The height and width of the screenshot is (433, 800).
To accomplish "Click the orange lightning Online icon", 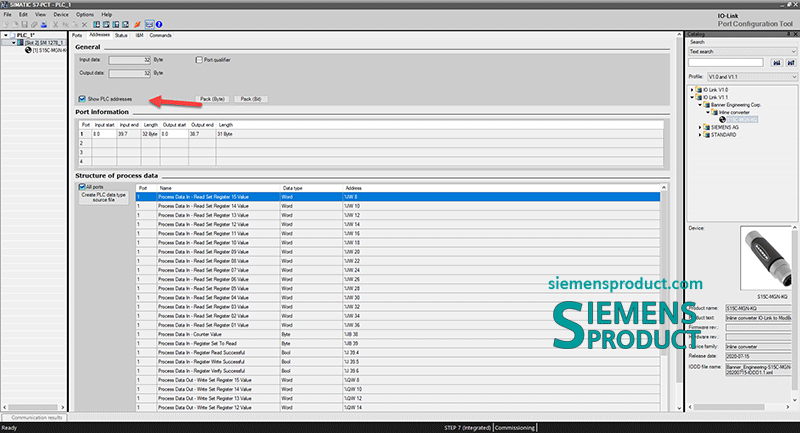I will [137, 24].
